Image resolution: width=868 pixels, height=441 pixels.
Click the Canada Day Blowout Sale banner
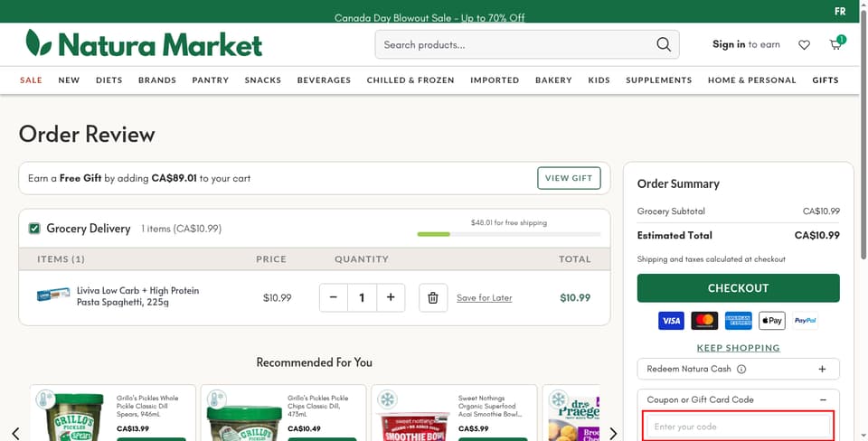(x=429, y=18)
